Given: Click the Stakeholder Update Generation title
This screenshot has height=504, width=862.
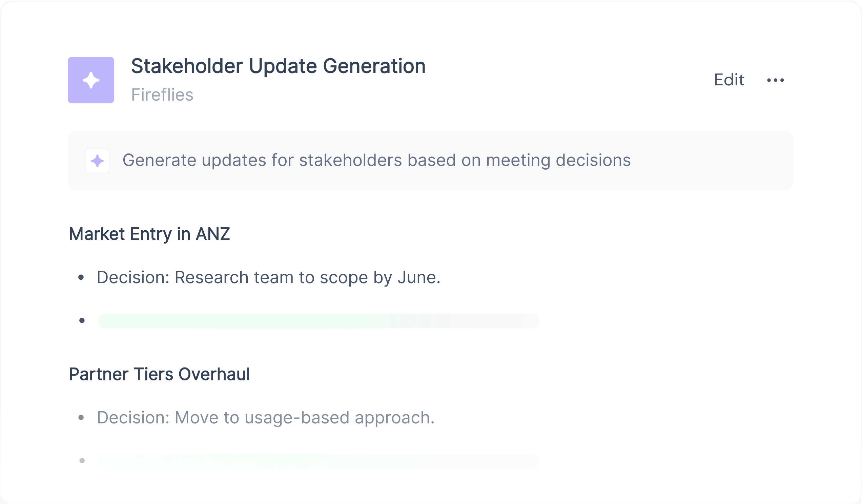Looking at the screenshot, I should (x=279, y=66).
